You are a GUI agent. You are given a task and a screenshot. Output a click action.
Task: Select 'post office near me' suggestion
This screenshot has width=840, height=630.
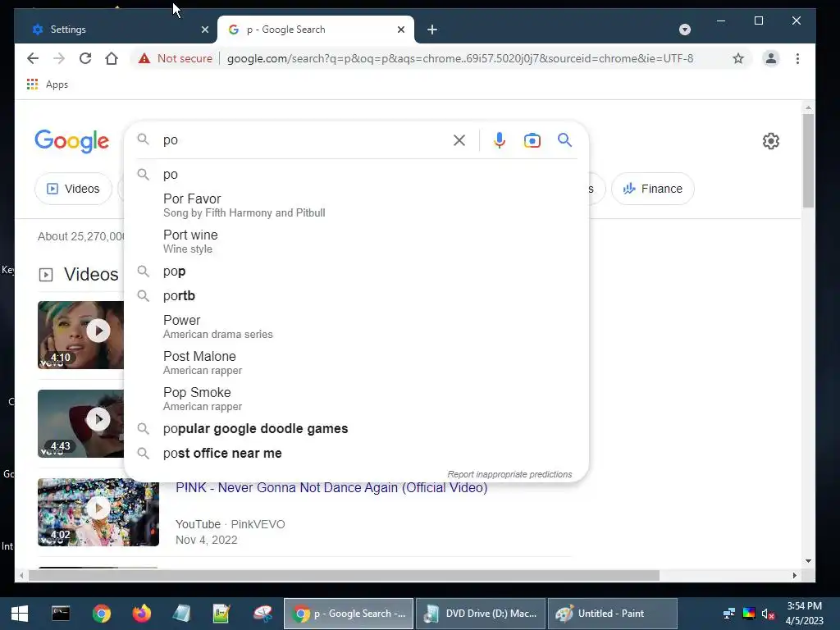tap(356, 453)
